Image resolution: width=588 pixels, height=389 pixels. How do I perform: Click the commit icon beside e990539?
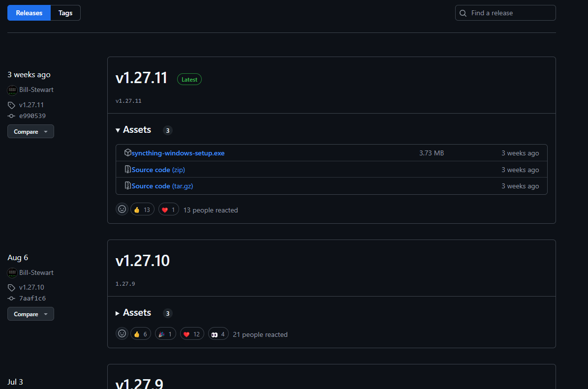tap(11, 116)
